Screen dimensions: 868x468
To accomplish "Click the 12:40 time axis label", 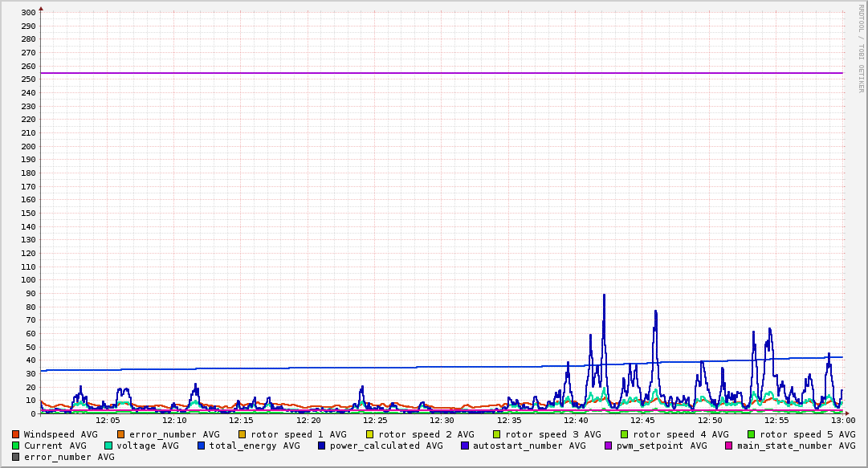I will 577,420.
